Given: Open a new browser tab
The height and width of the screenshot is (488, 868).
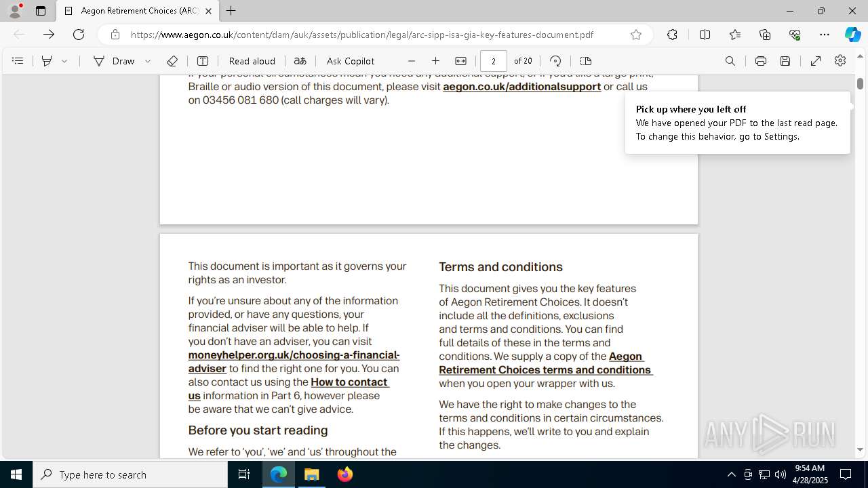Looking at the screenshot, I should point(231,11).
